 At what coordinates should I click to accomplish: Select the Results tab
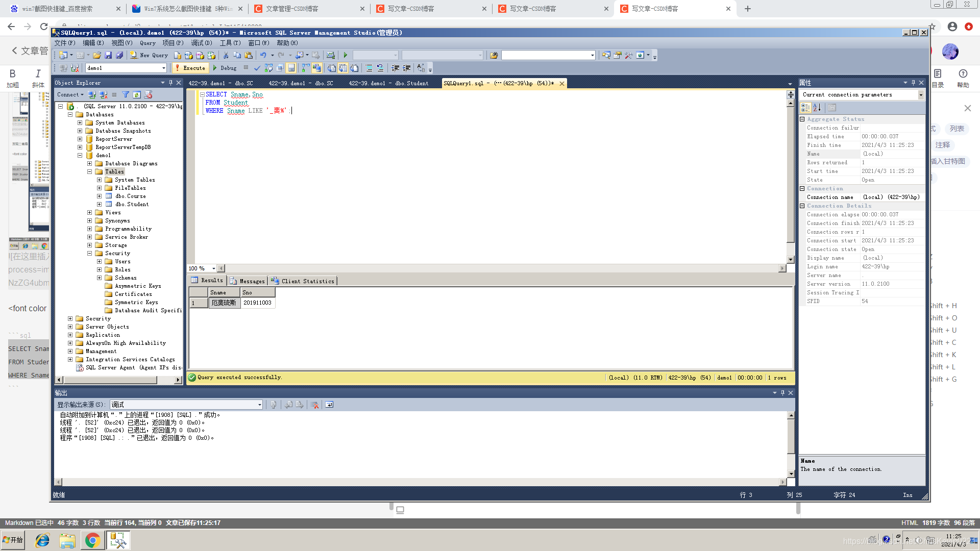tap(207, 281)
